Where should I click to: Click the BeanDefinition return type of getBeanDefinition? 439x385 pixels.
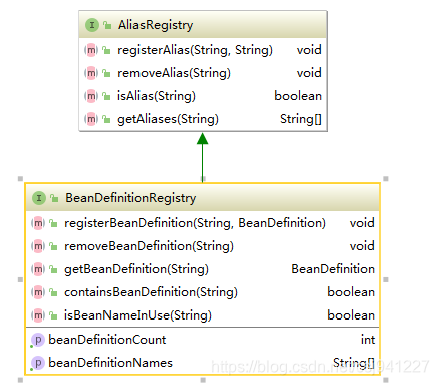pos(333,269)
